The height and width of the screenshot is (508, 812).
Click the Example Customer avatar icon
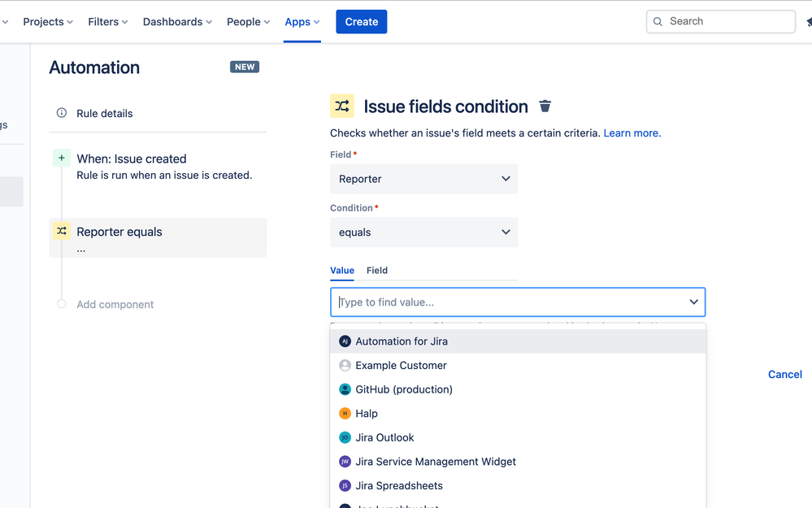tap(345, 365)
